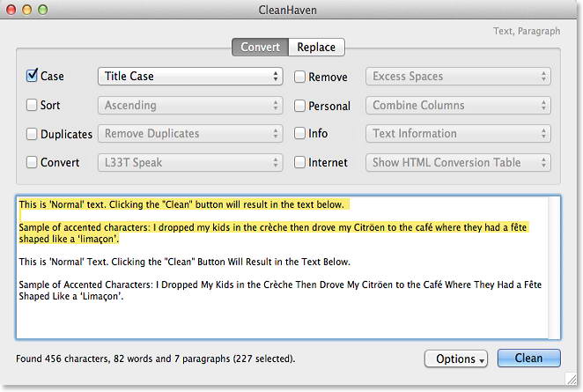Open the Ascending sort dropdown

coord(190,105)
